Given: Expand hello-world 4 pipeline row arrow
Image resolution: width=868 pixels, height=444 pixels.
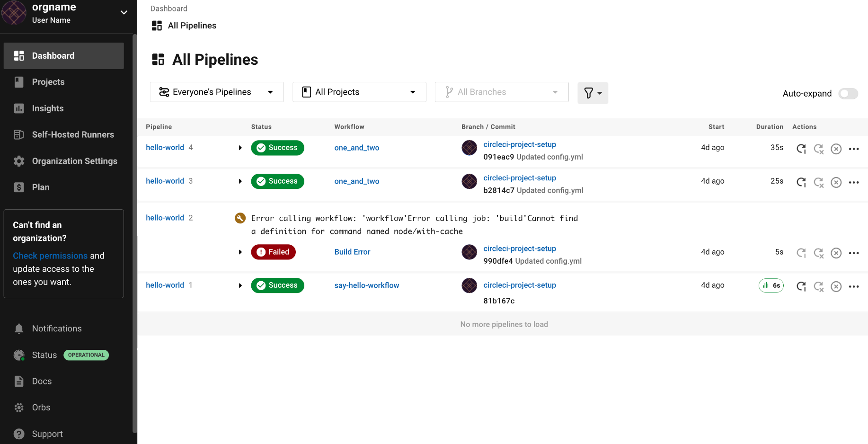Looking at the screenshot, I should 240,148.
